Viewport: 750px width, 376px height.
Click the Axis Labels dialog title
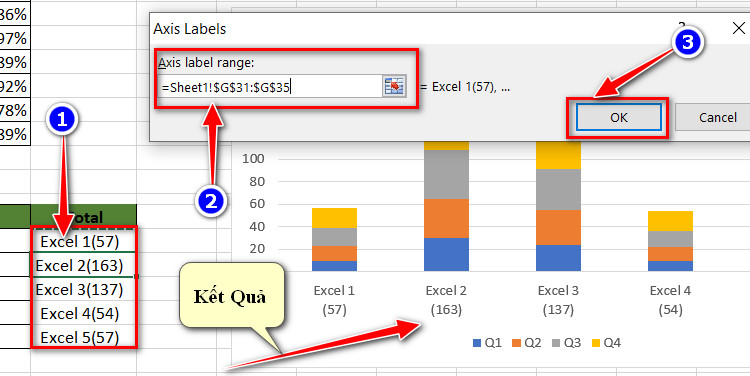[x=189, y=29]
